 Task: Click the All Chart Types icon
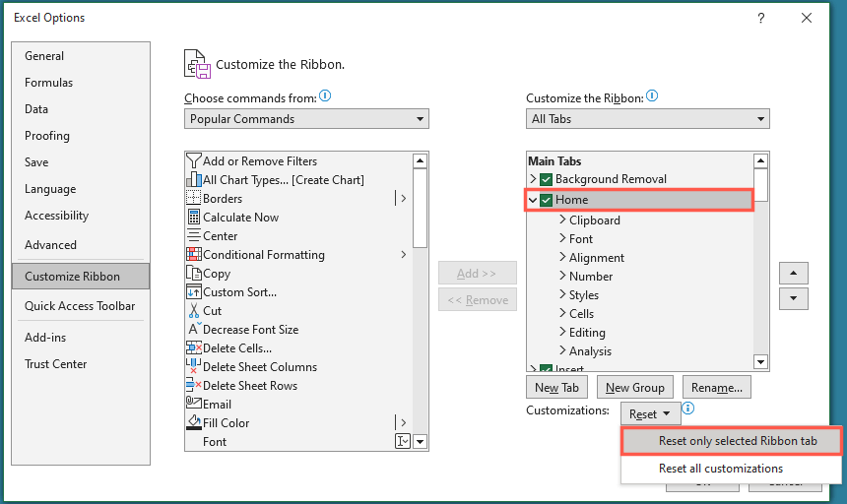194,179
